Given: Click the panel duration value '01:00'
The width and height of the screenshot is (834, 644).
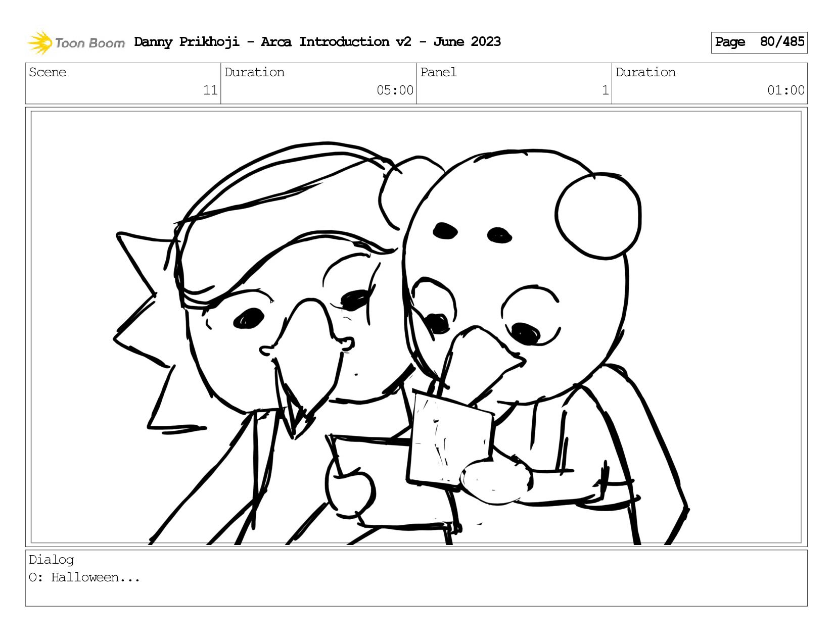Looking at the screenshot, I should click(x=786, y=90).
